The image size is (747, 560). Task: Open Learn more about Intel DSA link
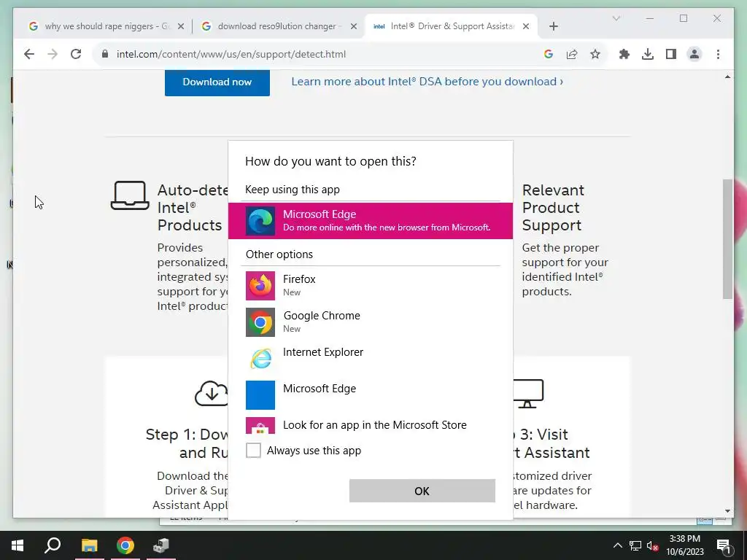427,82
